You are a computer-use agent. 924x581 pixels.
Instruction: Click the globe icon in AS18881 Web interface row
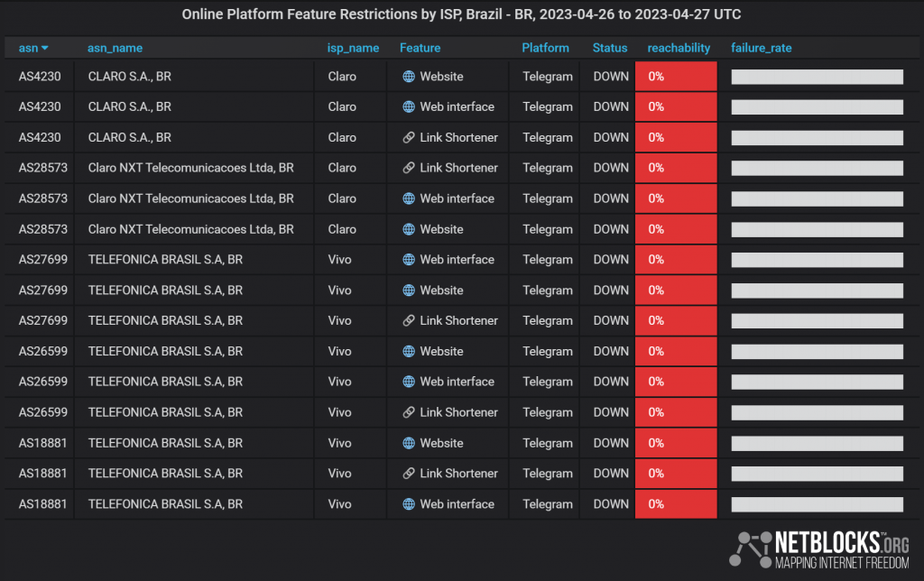(409, 503)
